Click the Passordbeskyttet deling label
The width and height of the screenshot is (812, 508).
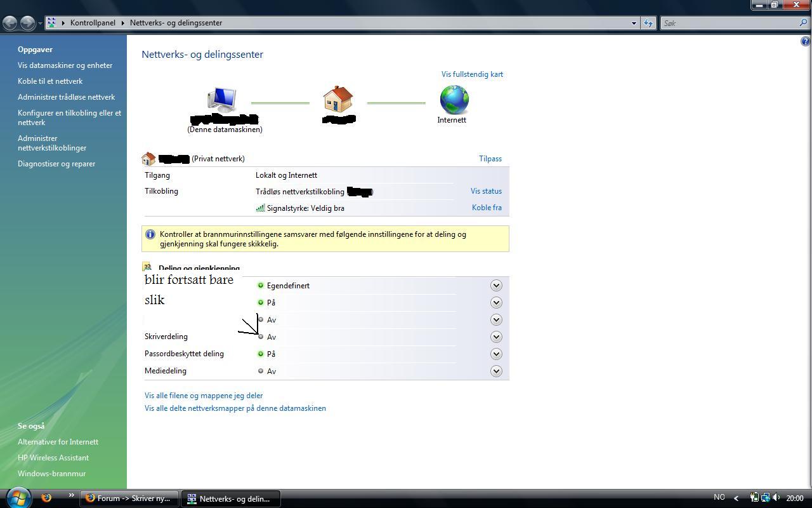[x=184, y=354]
